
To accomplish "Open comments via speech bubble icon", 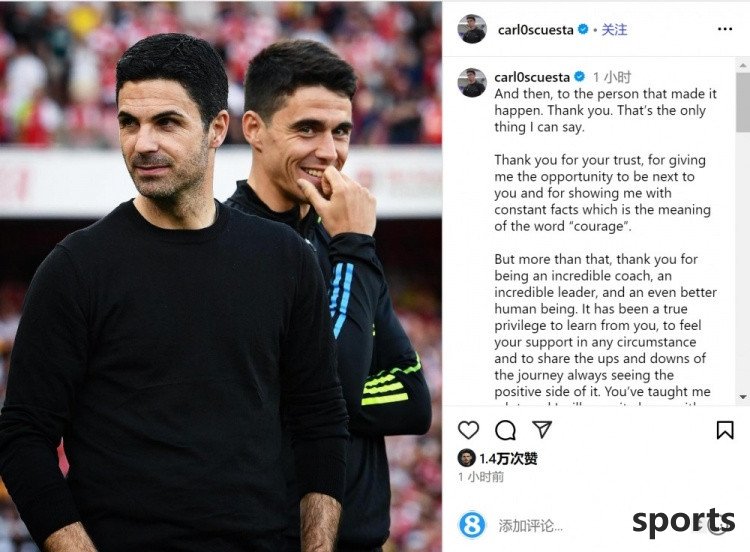I will pyautogui.click(x=505, y=430).
